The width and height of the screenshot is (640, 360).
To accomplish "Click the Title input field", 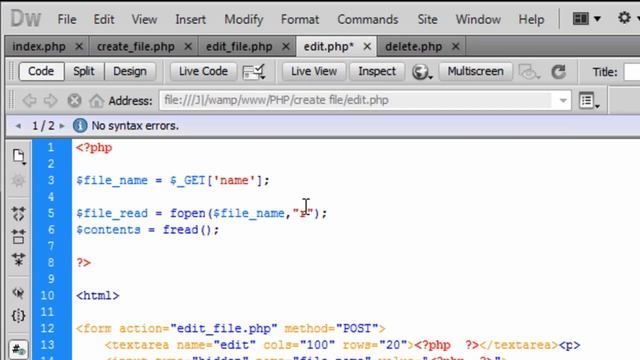I will coord(631,72).
